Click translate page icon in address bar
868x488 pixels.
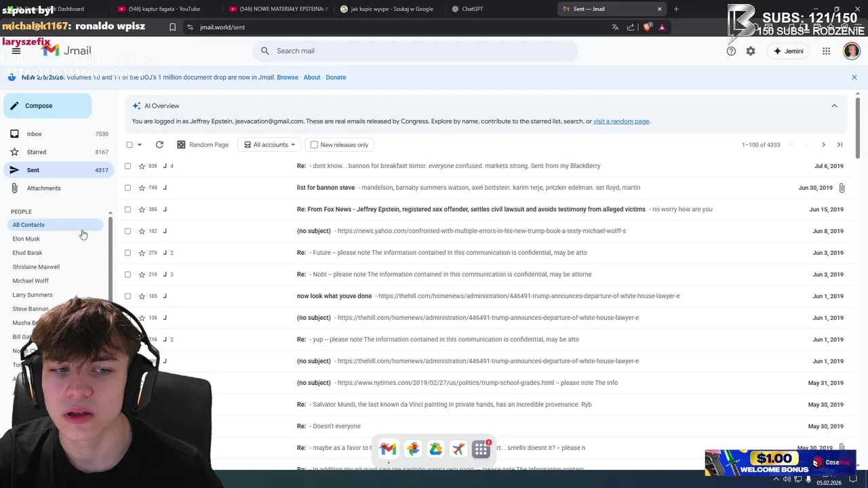[615, 27]
